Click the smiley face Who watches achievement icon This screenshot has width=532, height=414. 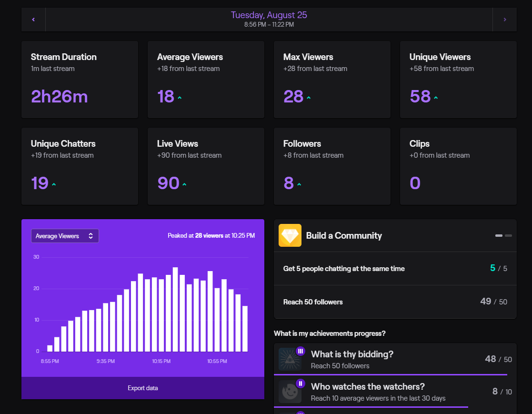(291, 391)
